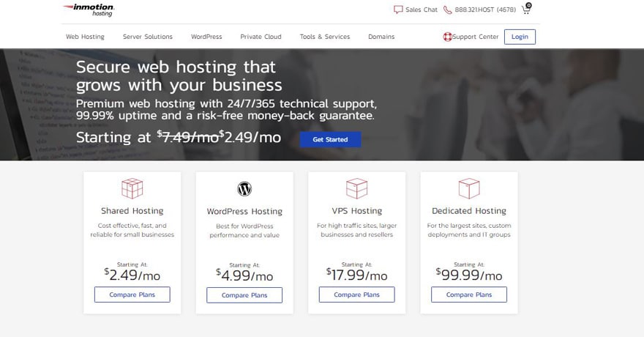This screenshot has width=644, height=337.
Task: Compare Plans for Shared Hosting
Action: pos(132,295)
